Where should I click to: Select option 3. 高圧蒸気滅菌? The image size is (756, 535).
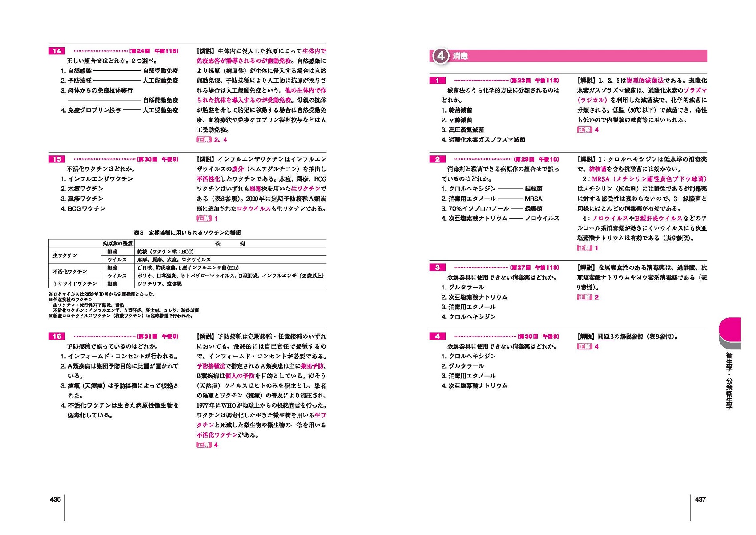pos(462,130)
